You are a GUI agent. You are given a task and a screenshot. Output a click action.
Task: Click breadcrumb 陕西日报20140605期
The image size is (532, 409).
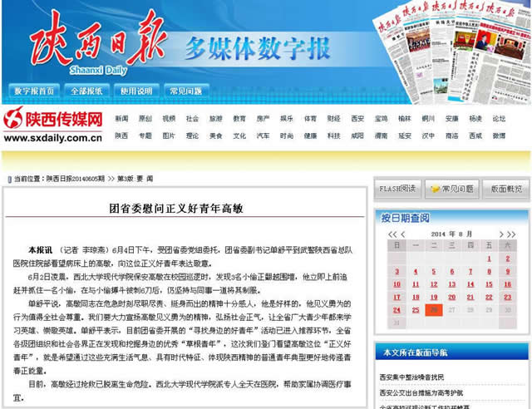coord(76,179)
